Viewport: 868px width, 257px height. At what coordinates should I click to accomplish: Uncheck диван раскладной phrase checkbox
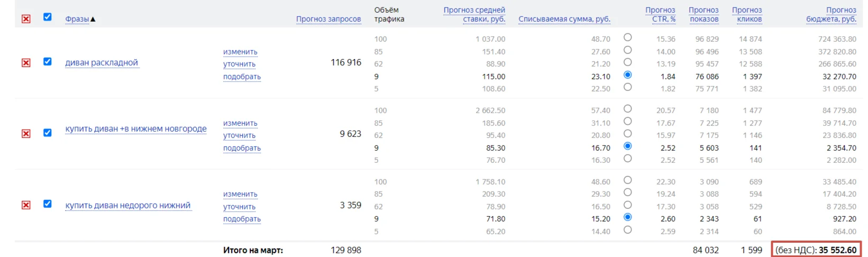48,61
